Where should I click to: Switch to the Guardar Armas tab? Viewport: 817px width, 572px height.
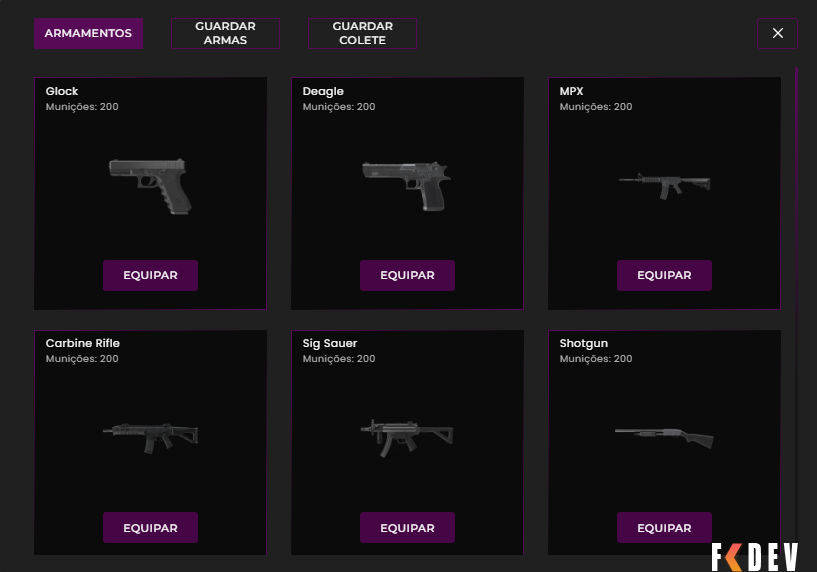(225, 33)
